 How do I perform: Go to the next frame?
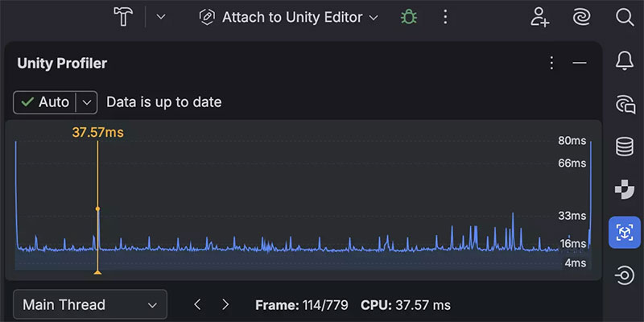click(225, 304)
